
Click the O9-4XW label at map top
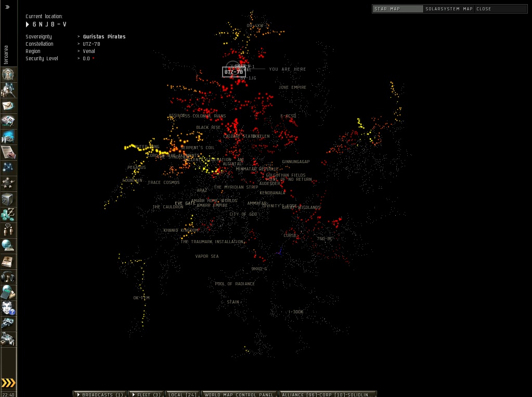255,26
